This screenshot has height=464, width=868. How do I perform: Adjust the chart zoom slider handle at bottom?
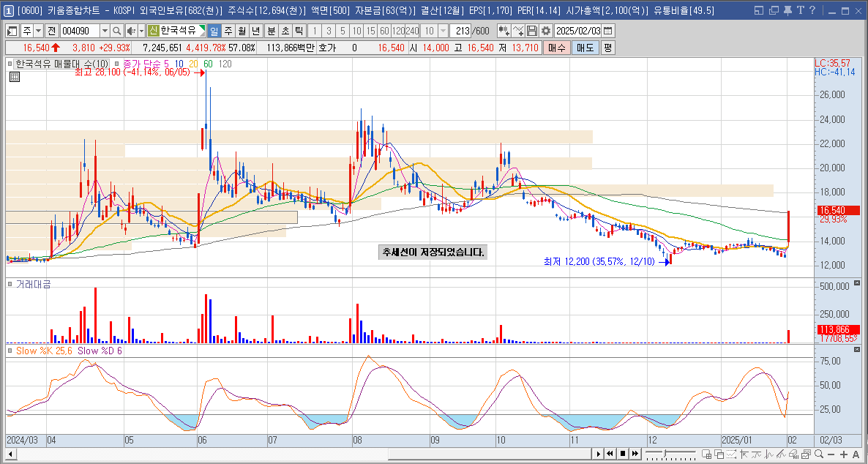click(x=665, y=453)
